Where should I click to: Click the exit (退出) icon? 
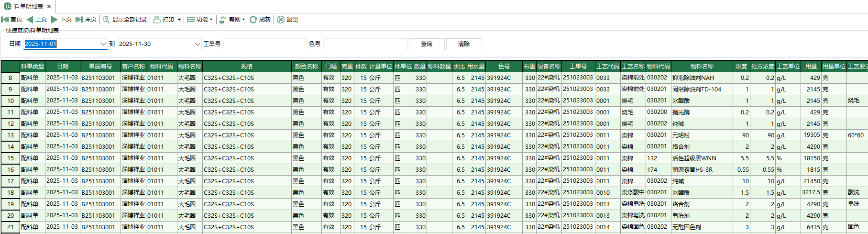[281, 20]
